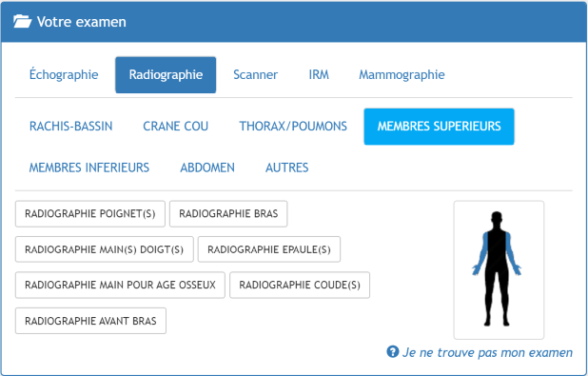Click the open folder icon beside Votre examen
588x376 pixels.
coord(22,21)
